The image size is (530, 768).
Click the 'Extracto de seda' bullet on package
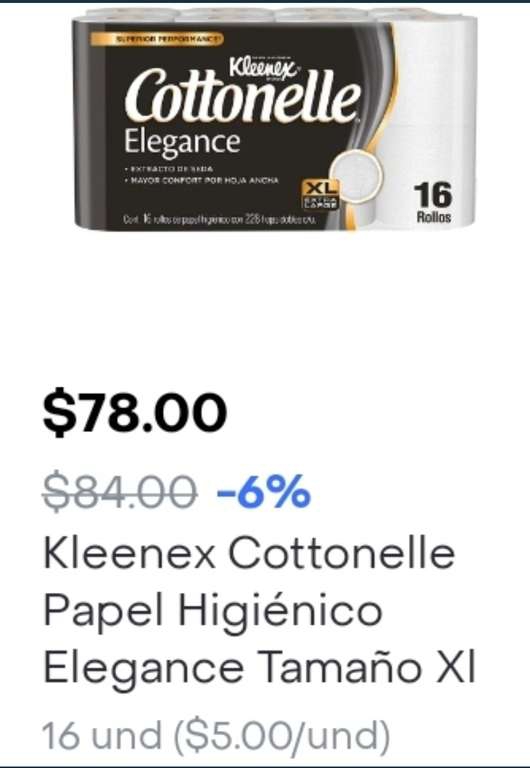169,168
